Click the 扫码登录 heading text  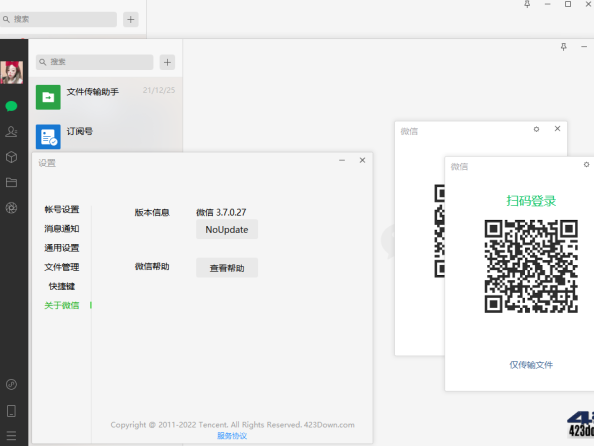(531, 201)
